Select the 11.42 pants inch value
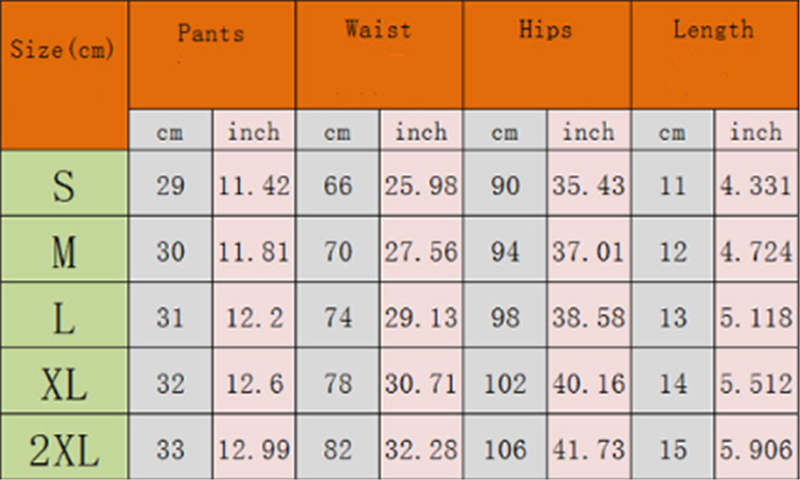The width and height of the screenshot is (800, 480). pyautogui.click(x=254, y=186)
